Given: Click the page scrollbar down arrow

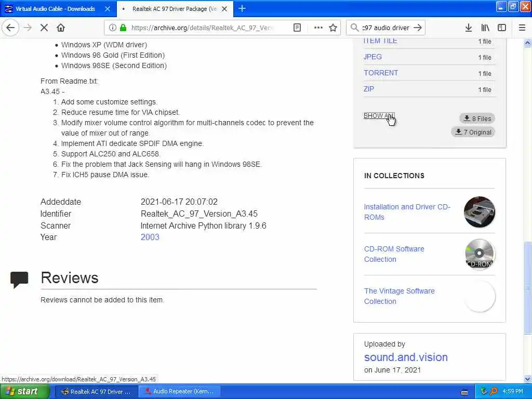Looking at the screenshot, I should tap(527, 379).
